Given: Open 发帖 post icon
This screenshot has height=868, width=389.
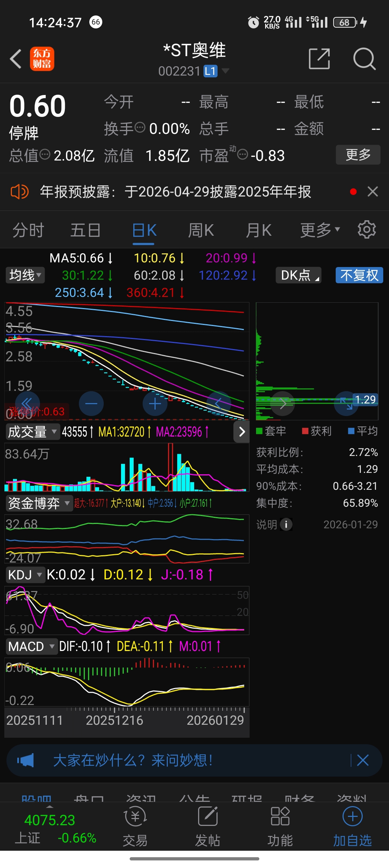Looking at the screenshot, I should [208, 827].
